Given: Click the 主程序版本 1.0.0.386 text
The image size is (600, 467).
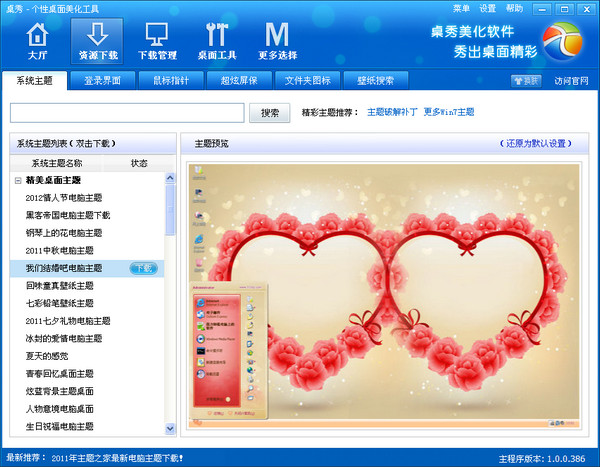Looking at the screenshot, I should coord(542,459).
